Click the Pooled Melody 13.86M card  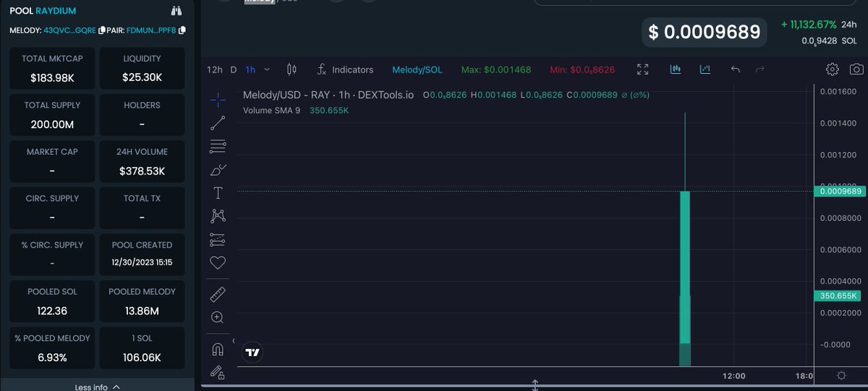[142, 301]
